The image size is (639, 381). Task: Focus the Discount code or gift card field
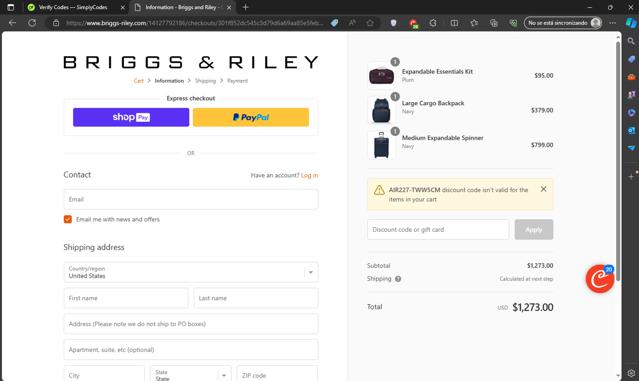[438, 229]
